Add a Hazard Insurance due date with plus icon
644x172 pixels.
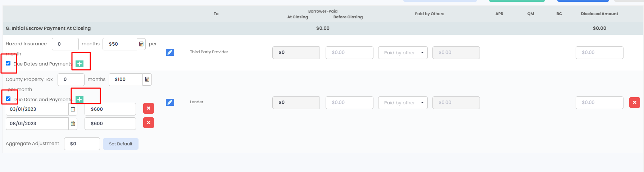80,64
